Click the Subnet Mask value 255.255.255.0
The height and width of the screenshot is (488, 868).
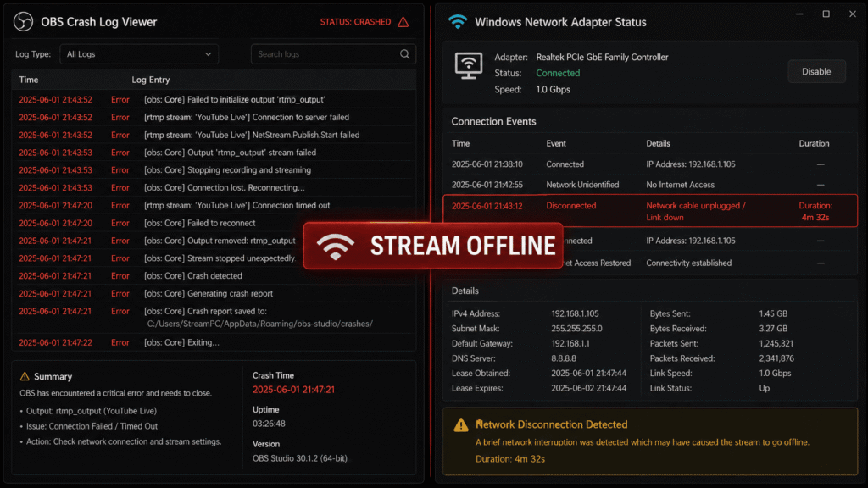[576, 329]
